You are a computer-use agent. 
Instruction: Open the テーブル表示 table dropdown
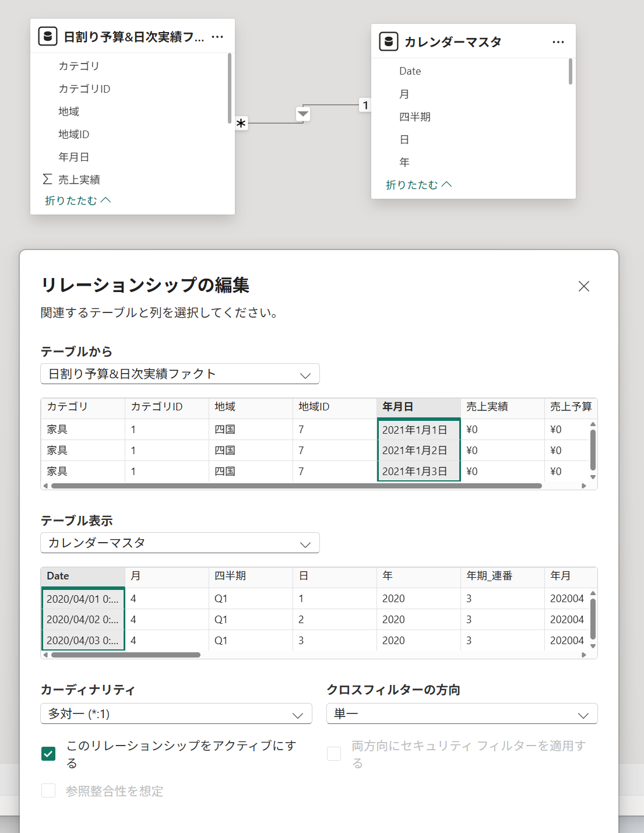[x=180, y=543]
